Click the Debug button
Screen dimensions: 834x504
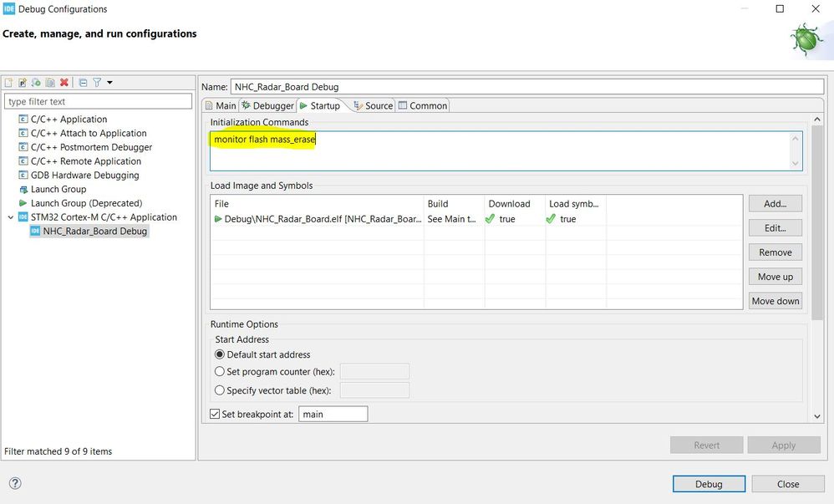click(x=709, y=484)
